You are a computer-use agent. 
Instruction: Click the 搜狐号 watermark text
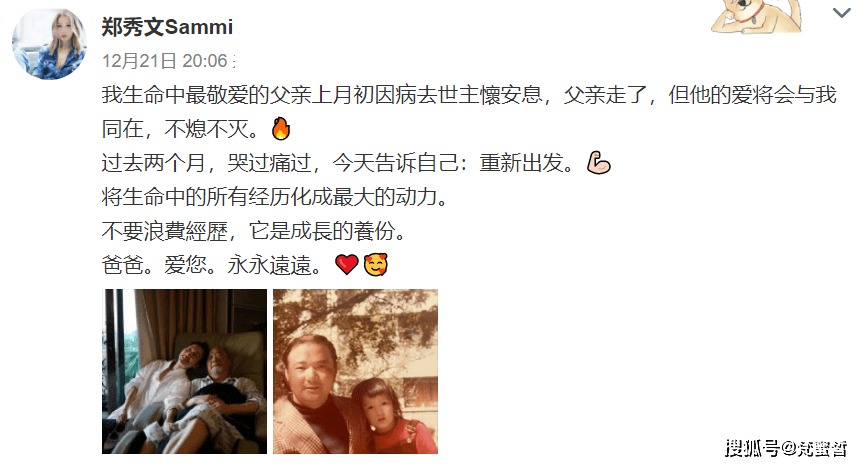[x=786, y=448]
